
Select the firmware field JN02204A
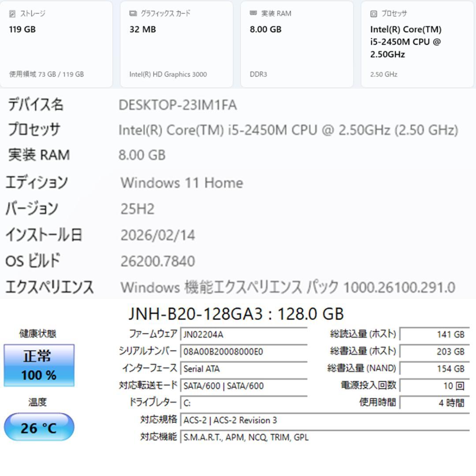[244, 334]
